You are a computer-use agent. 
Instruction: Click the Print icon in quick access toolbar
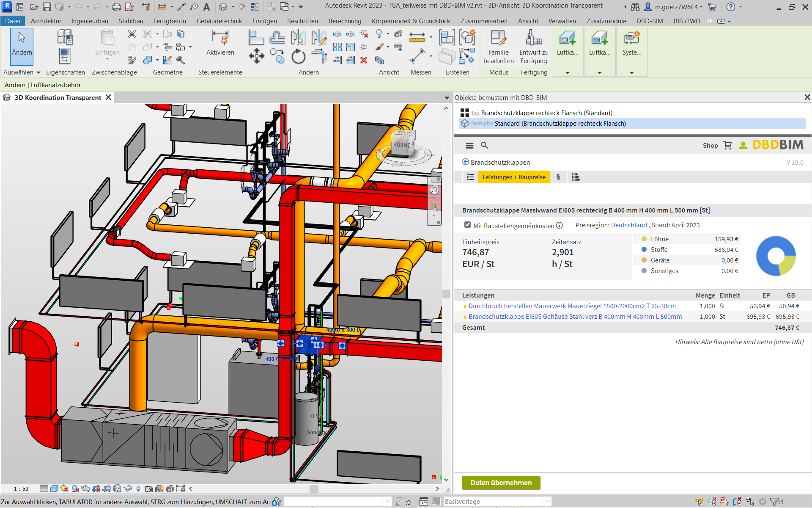pos(117,7)
